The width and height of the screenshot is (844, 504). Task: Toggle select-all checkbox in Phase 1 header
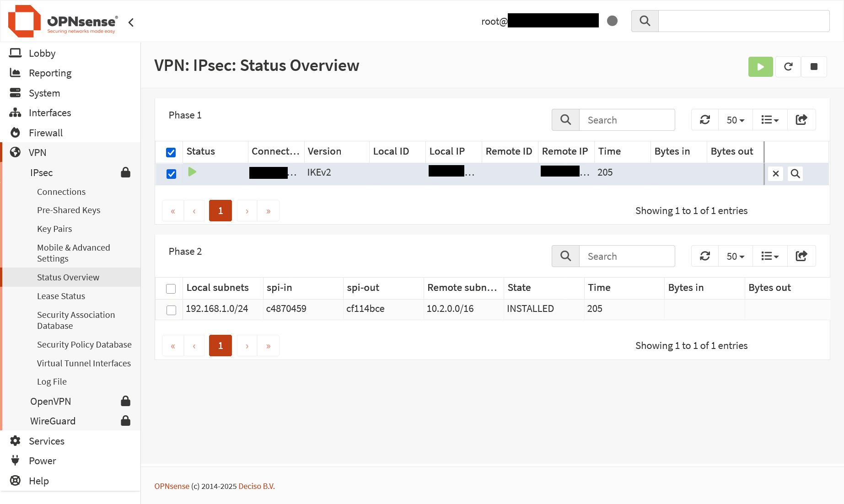(x=171, y=152)
